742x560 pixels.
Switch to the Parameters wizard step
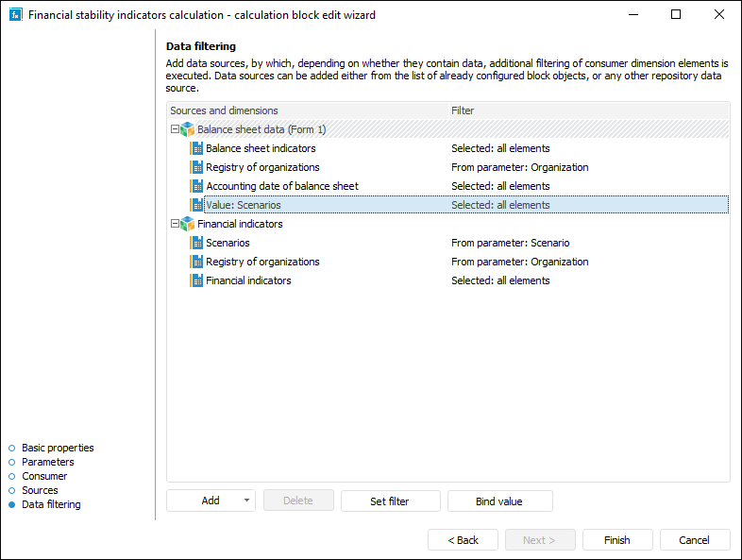coord(47,462)
